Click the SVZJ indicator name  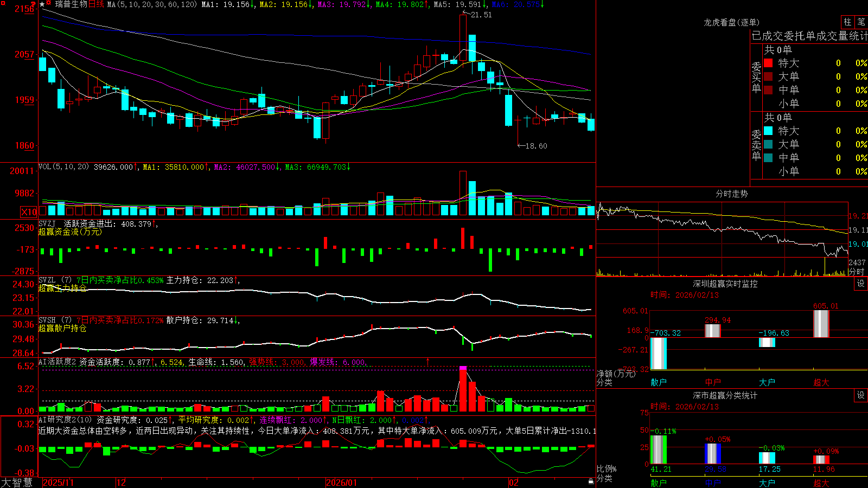point(47,223)
